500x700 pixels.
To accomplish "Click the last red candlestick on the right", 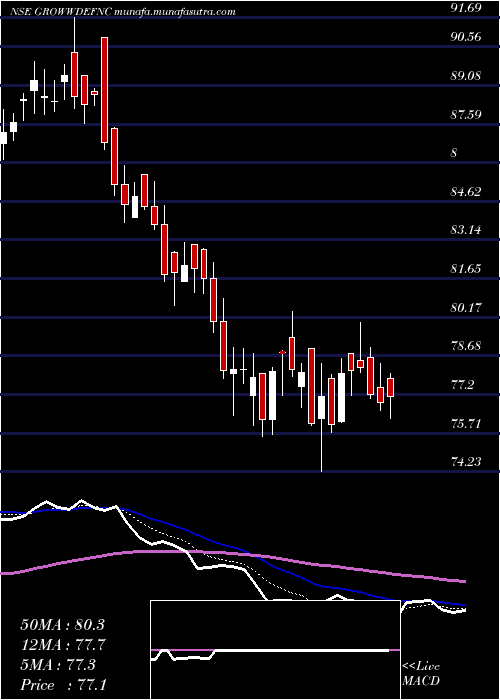I will pyautogui.click(x=391, y=387).
